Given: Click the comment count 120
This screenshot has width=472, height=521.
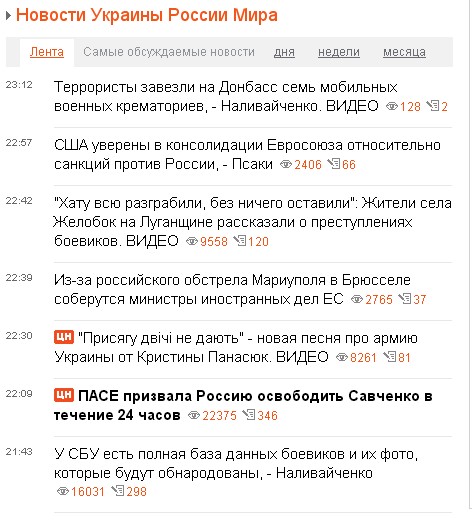Looking at the screenshot, I should pos(258,242).
